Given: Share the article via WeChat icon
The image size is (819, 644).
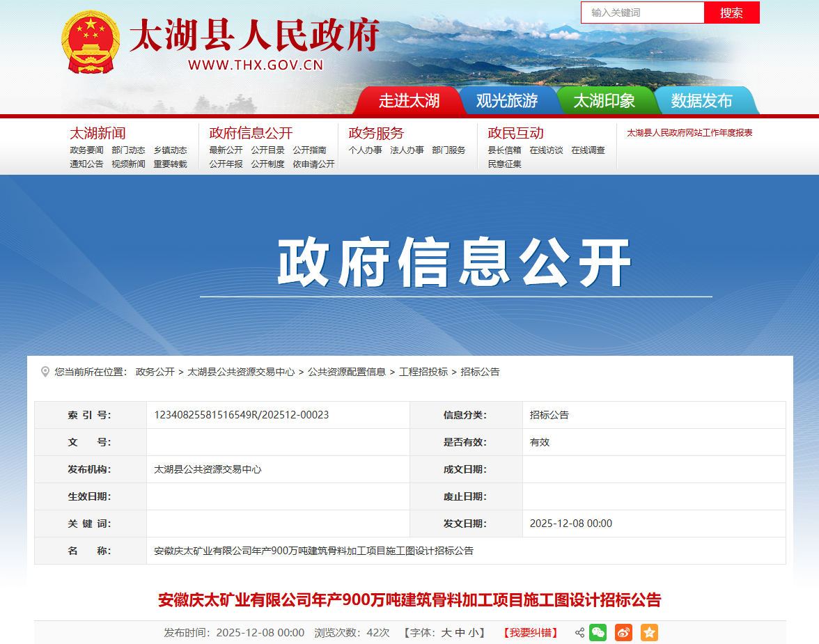Looking at the screenshot, I should pyautogui.click(x=598, y=633).
